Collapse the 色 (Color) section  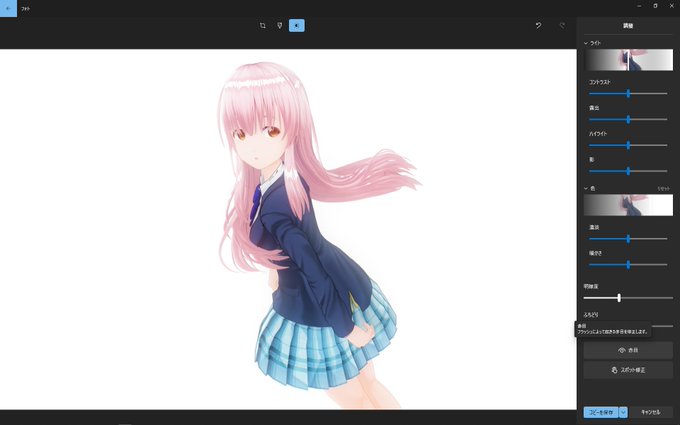point(586,188)
